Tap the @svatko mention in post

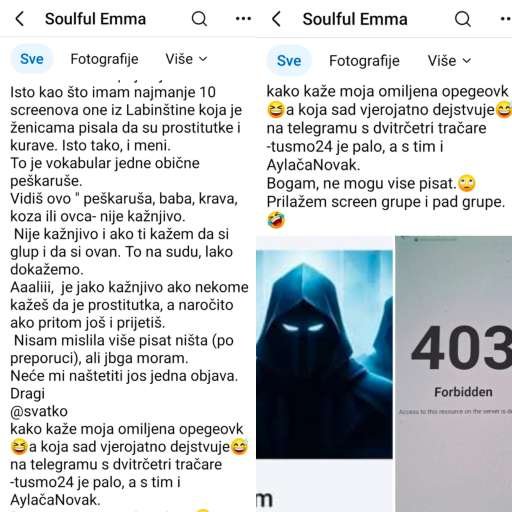pyautogui.click(x=39, y=411)
